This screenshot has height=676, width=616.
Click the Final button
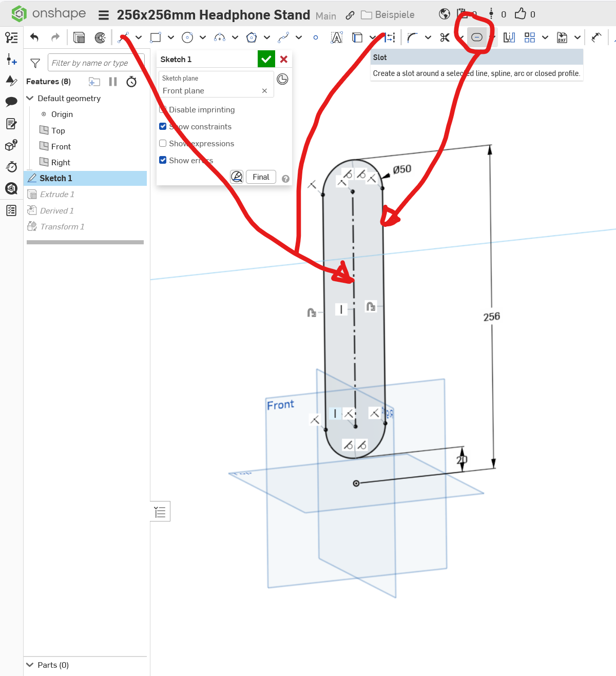pos(261,177)
